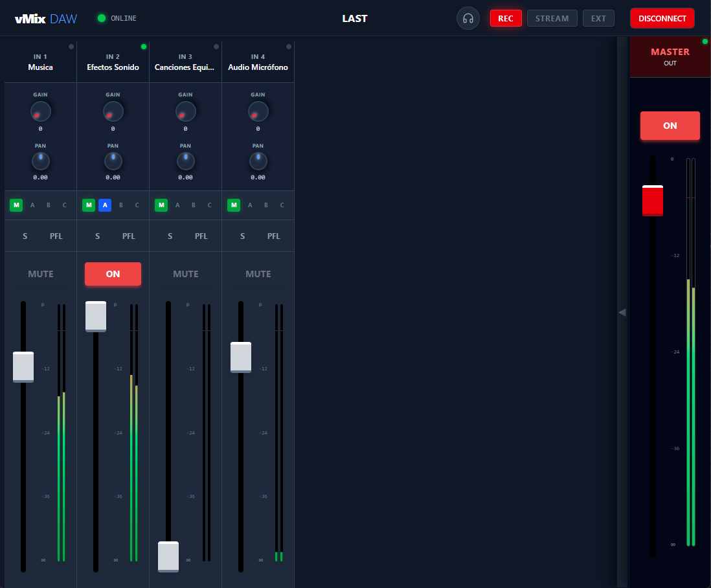Solo the Musica channel
This screenshot has height=588, width=711.
pos(25,236)
